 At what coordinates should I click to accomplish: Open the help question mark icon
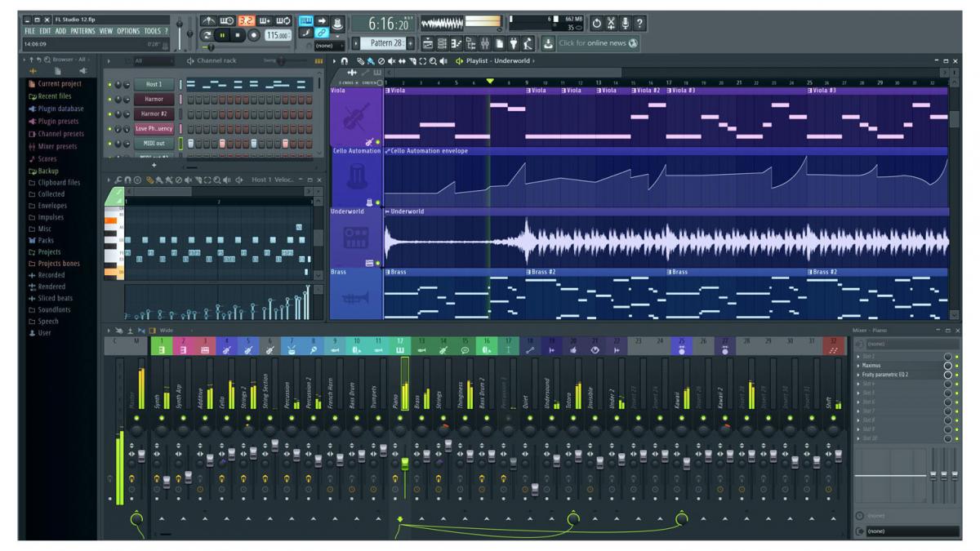click(x=639, y=24)
